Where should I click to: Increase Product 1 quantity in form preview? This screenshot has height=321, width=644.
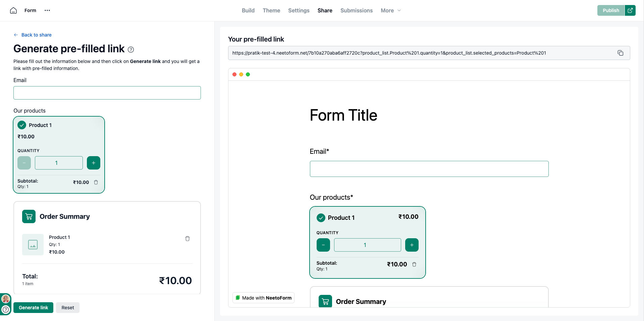(x=412, y=245)
